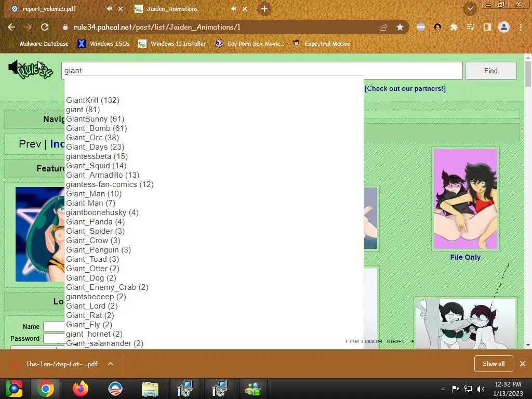Open the media controls toolbar icon

point(470,27)
